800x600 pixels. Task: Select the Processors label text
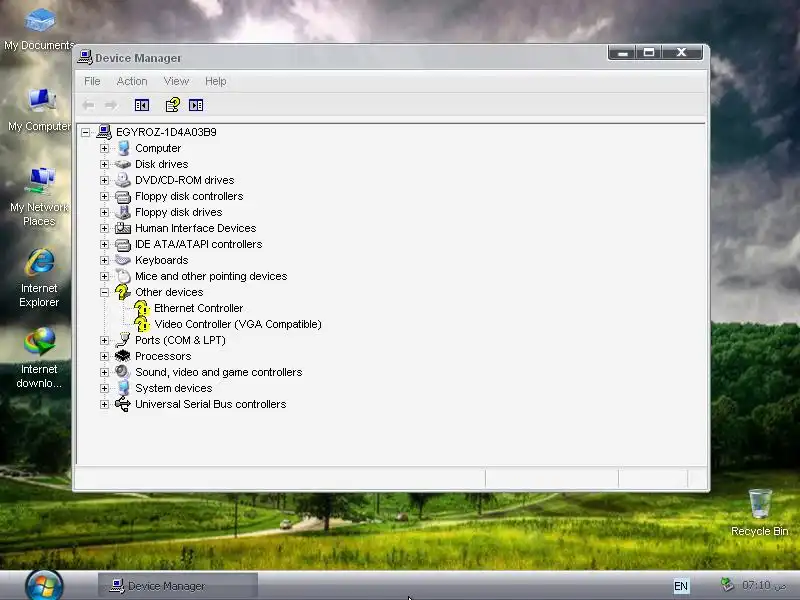[163, 356]
